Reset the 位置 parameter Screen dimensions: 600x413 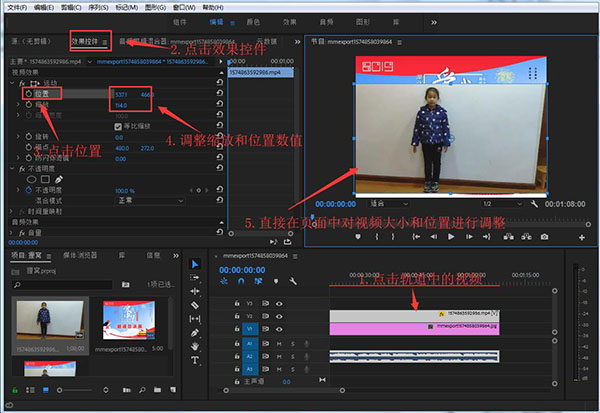click(x=220, y=93)
